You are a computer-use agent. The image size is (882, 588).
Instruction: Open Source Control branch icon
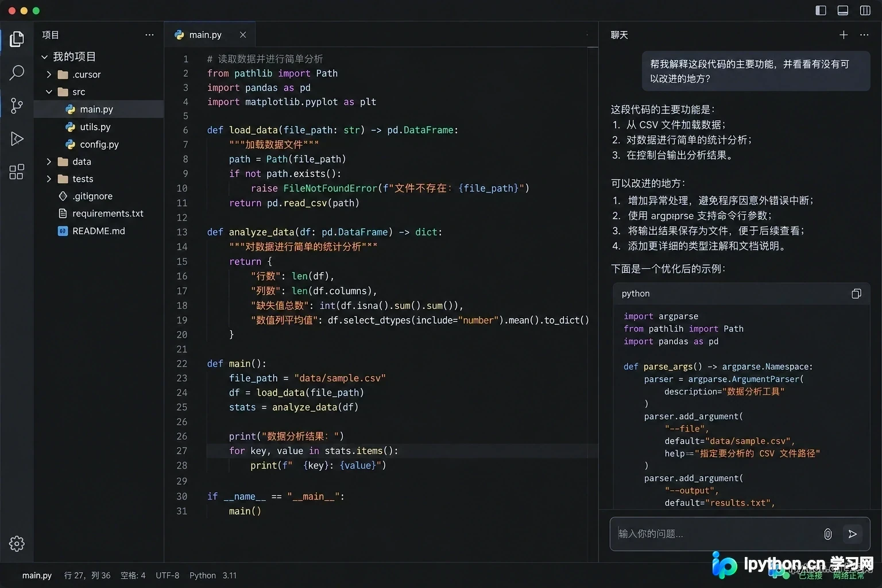[x=17, y=105]
